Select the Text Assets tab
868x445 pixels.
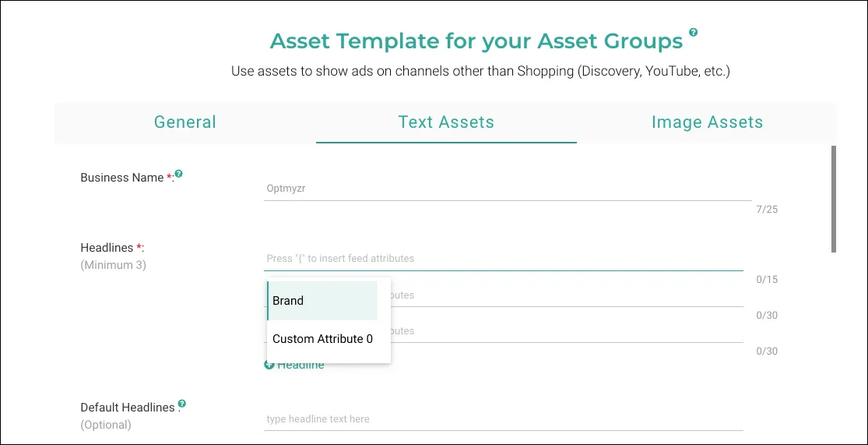[446, 122]
